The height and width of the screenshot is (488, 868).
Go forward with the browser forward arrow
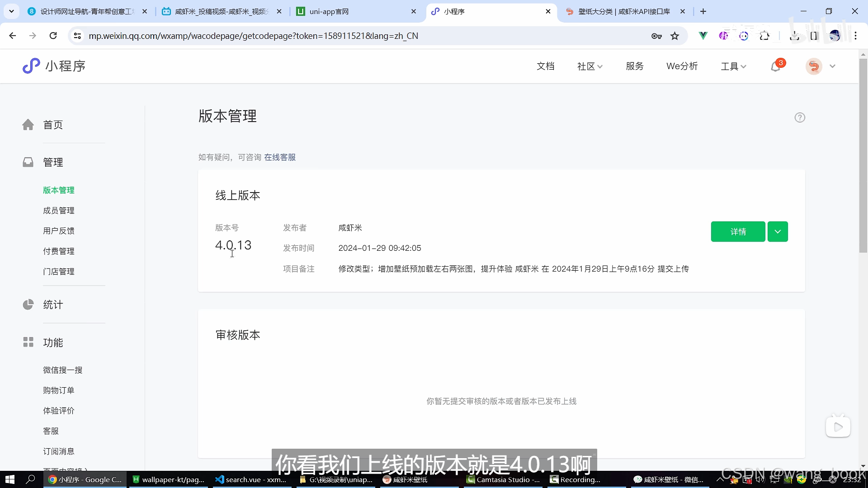click(33, 36)
